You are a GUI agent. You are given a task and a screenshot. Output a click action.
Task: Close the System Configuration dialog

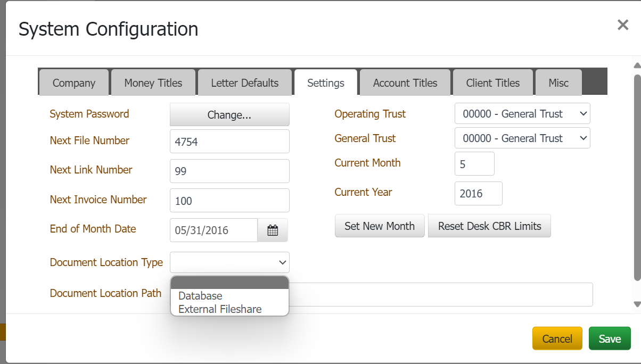pyautogui.click(x=622, y=25)
